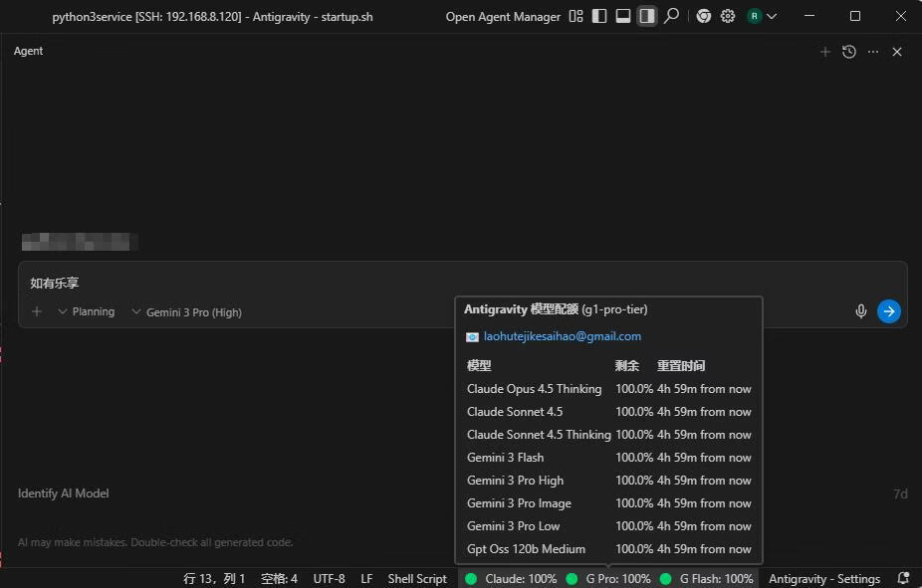This screenshot has height=588, width=922.
Task: Open the Gemini 3 Pro (High) model selector
Action: [186, 311]
